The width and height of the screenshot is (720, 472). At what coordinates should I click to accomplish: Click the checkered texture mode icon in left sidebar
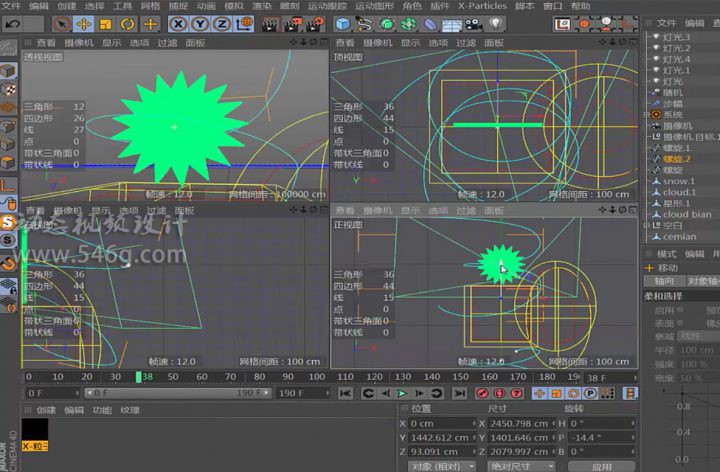8,89
